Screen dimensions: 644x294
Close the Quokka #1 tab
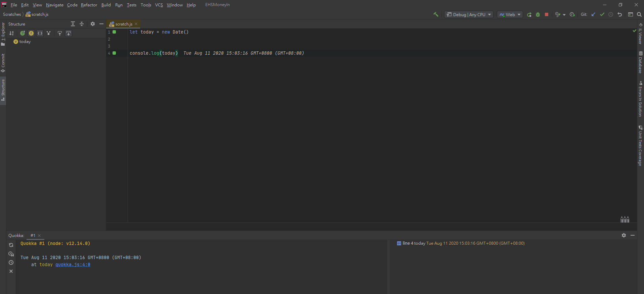coord(39,236)
